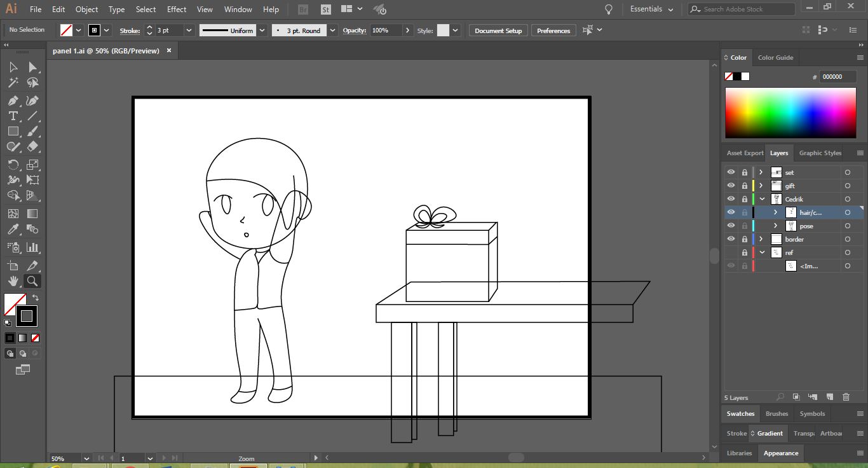Screen dimensions: 868x468
Task: Click the Document Setup button
Action: pyautogui.click(x=498, y=31)
